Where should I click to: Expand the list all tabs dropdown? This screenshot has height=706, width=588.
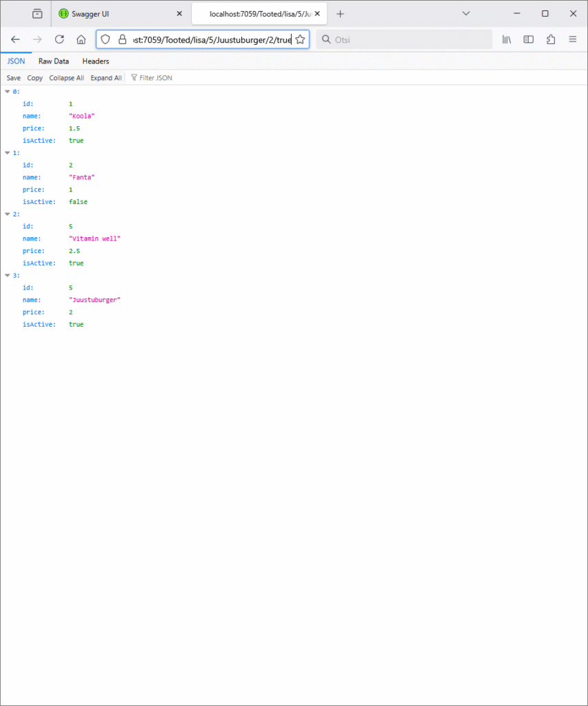pyautogui.click(x=466, y=14)
